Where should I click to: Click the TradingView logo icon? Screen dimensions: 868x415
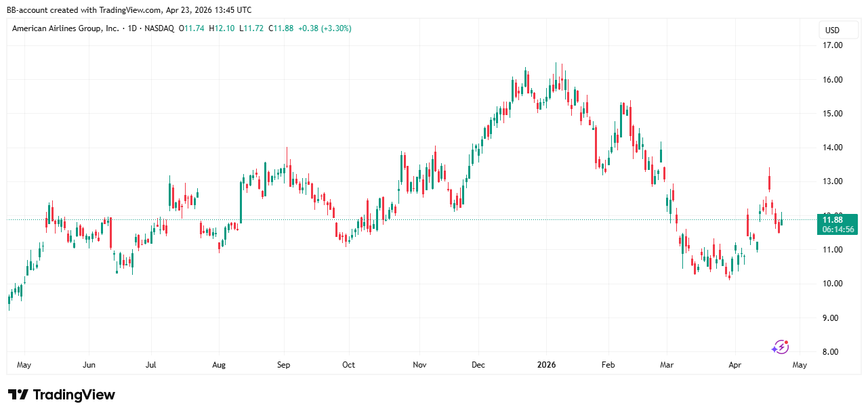(18, 395)
